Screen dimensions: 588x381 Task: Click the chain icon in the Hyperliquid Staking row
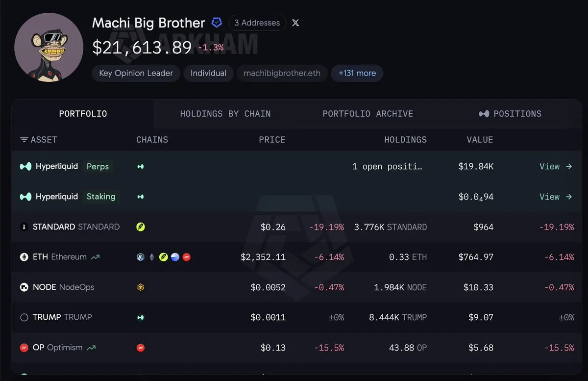pos(141,197)
